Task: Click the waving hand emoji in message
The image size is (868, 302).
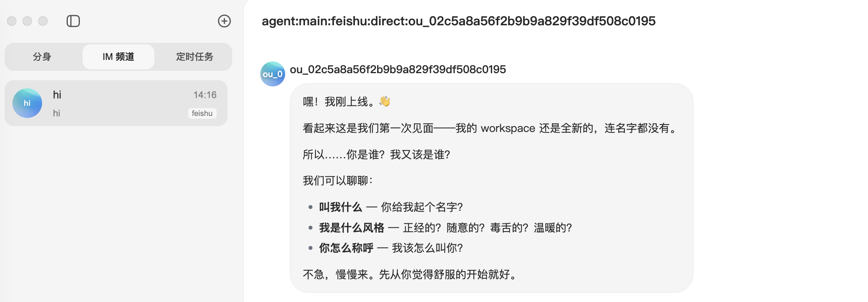Action: coord(385,102)
